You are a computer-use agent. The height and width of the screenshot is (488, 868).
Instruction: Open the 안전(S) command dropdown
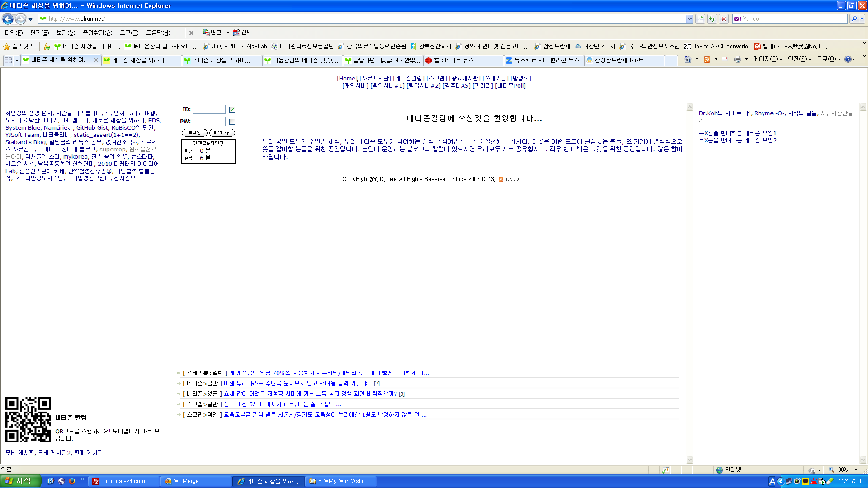click(799, 59)
